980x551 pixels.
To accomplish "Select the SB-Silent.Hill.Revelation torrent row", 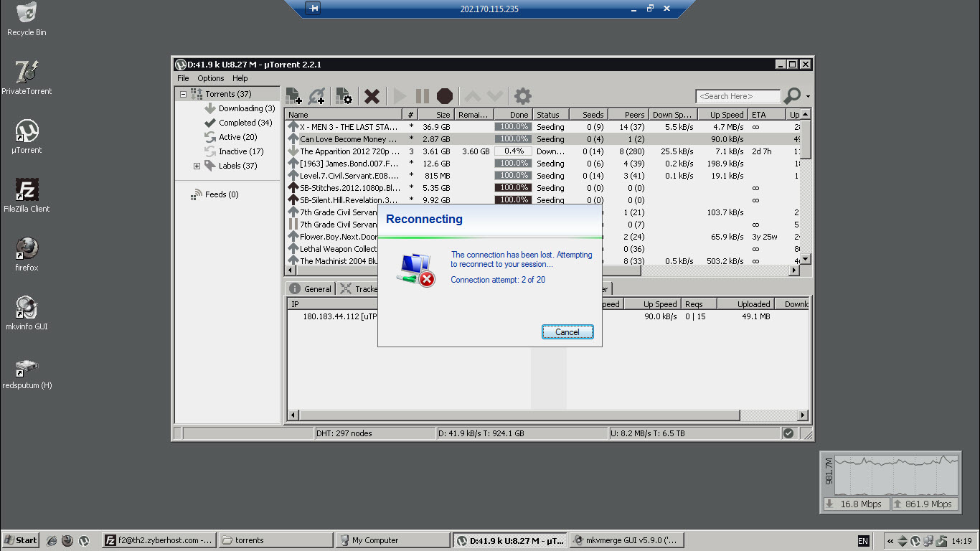I will tap(542, 200).
